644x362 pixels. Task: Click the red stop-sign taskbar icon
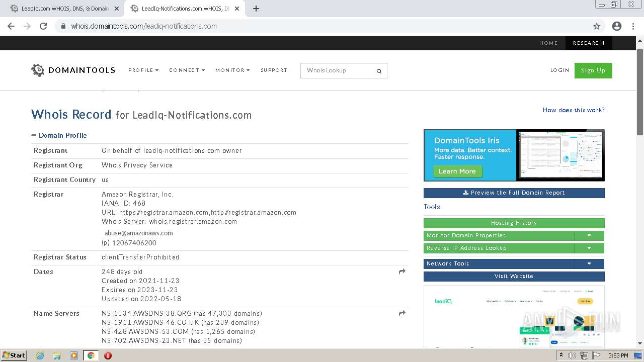108,355
